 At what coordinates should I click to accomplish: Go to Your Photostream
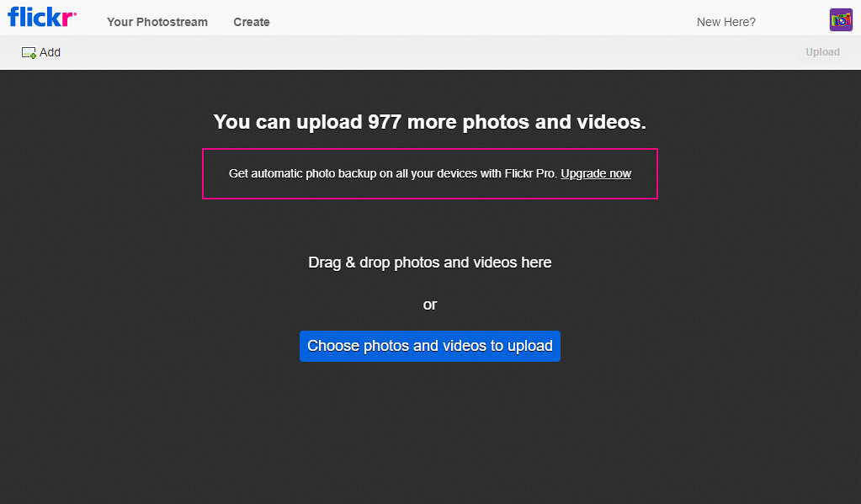tap(157, 22)
